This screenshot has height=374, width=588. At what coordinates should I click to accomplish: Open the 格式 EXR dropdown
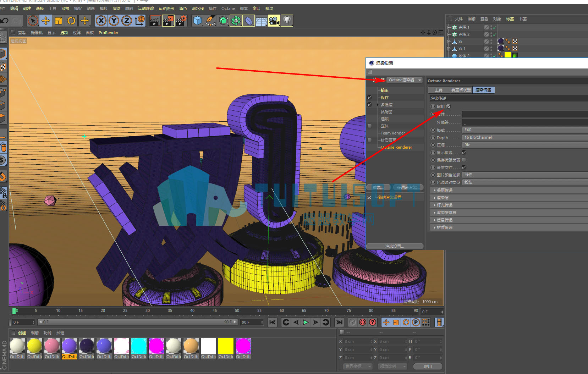pyautogui.click(x=525, y=130)
